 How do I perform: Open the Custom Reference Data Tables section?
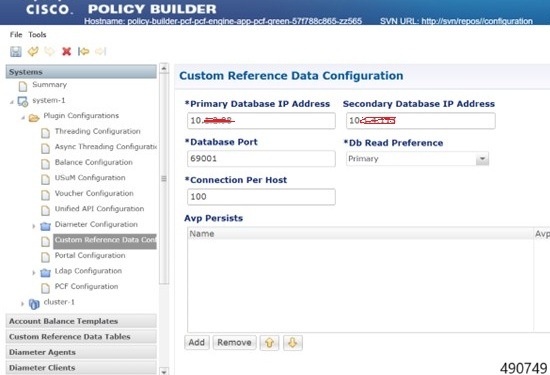(81, 336)
